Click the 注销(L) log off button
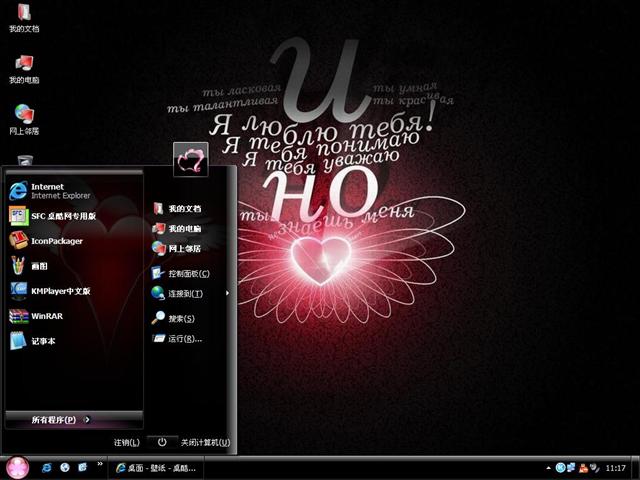The image size is (640, 480). [127, 442]
